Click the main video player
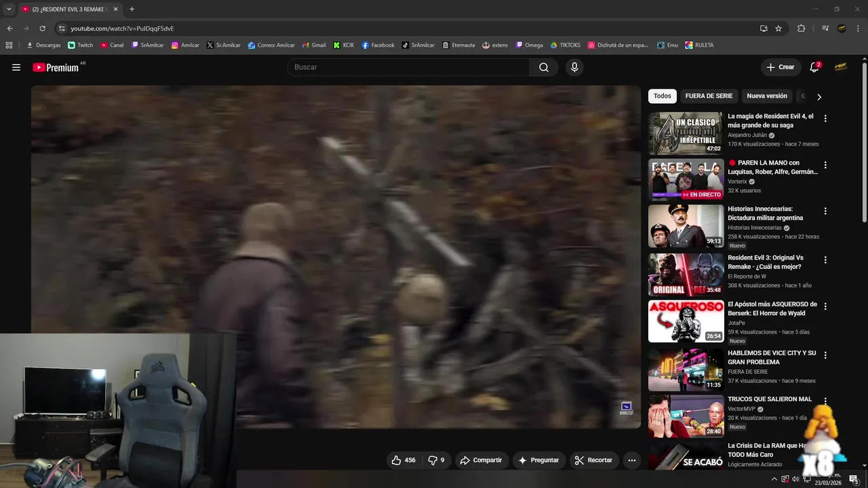Viewport: 868px width, 488px height. [x=336, y=257]
